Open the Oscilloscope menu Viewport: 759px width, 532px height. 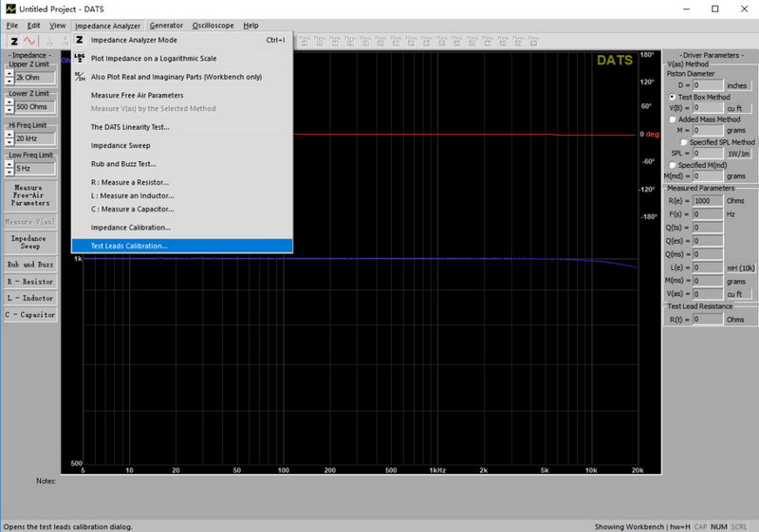point(213,26)
